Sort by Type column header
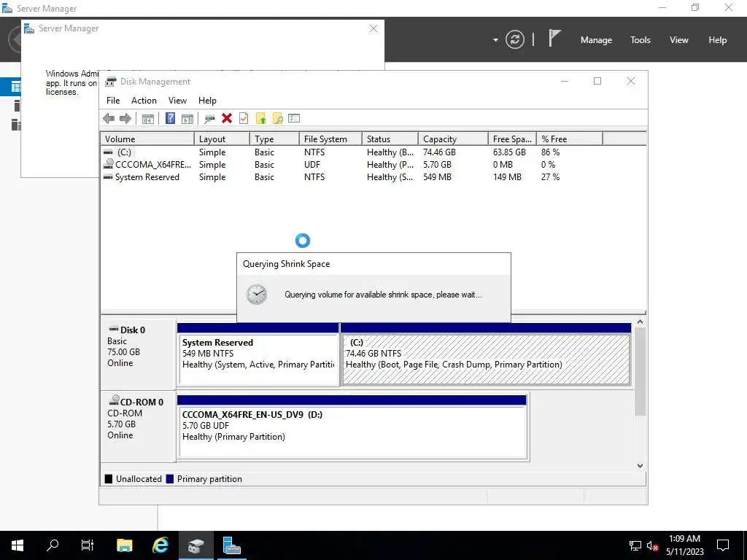747x560 pixels. point(275,139)
